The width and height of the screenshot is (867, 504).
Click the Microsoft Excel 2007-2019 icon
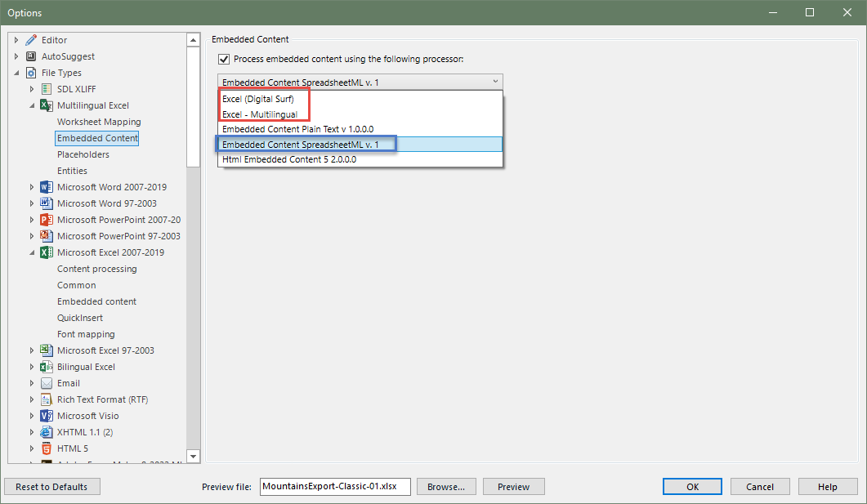(x=47, y=252)
